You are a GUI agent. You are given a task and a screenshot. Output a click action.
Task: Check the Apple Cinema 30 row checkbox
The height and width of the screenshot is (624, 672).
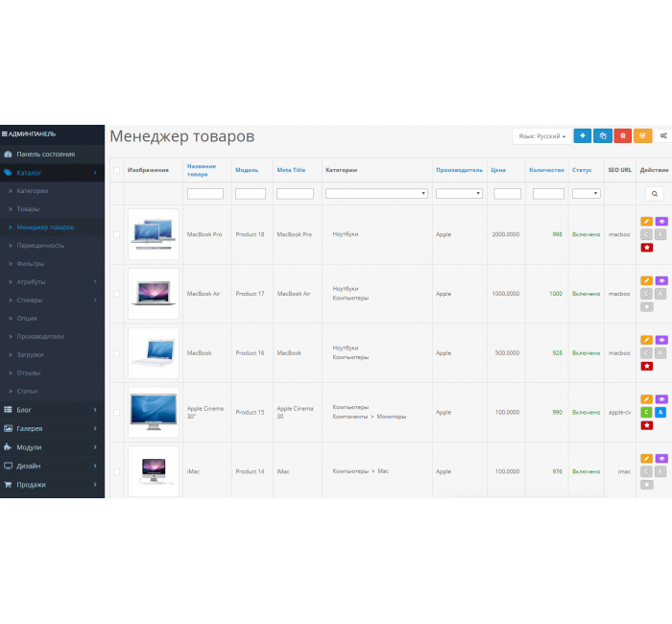pos(116,412)
